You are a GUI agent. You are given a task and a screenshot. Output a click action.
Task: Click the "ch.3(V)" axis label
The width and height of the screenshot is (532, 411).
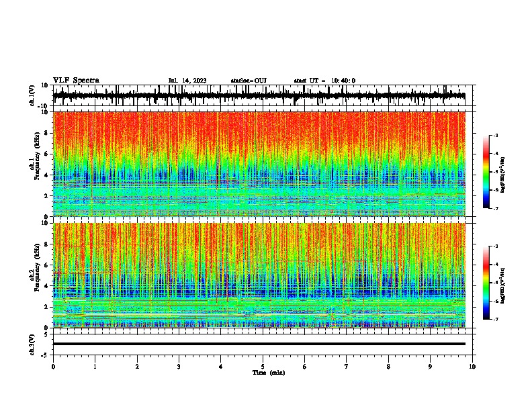(x=32, y=345)
